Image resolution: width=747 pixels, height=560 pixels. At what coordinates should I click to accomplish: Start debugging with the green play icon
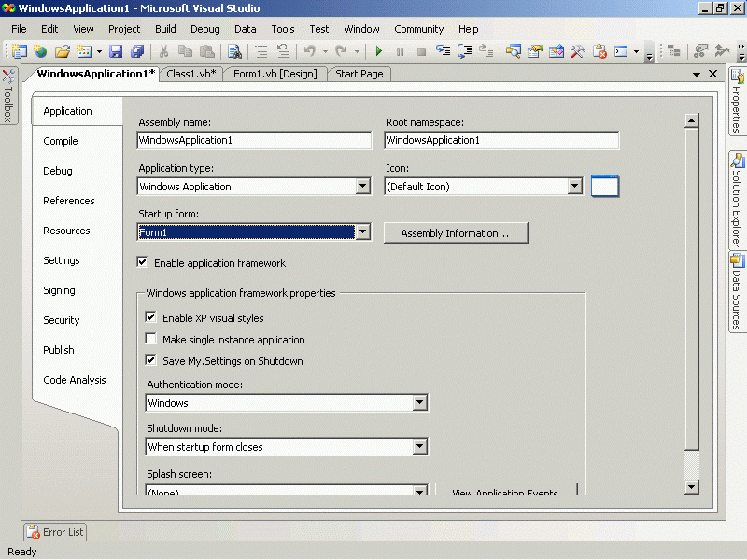coord(378,51)
